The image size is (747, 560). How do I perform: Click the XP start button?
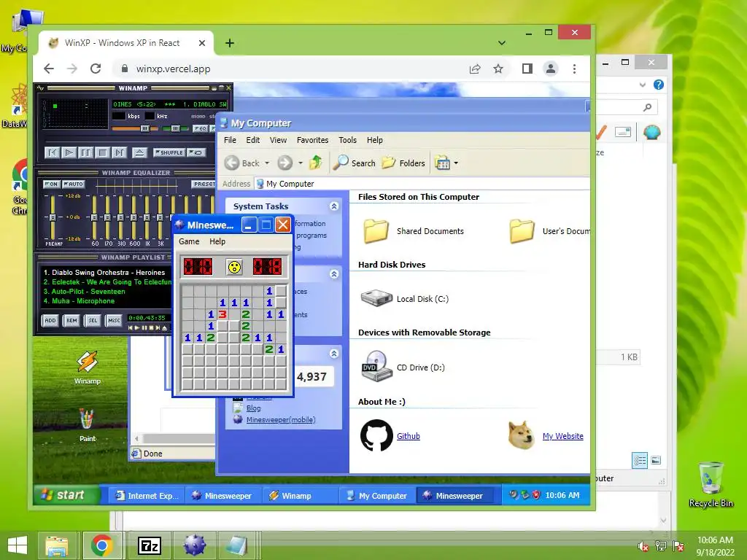(x=66, y=495)
